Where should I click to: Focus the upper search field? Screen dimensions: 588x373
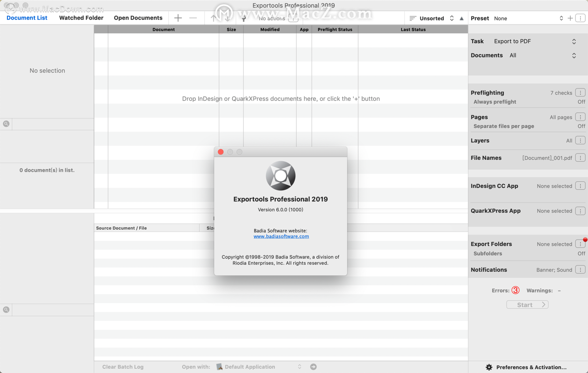(x=53, y=124)
